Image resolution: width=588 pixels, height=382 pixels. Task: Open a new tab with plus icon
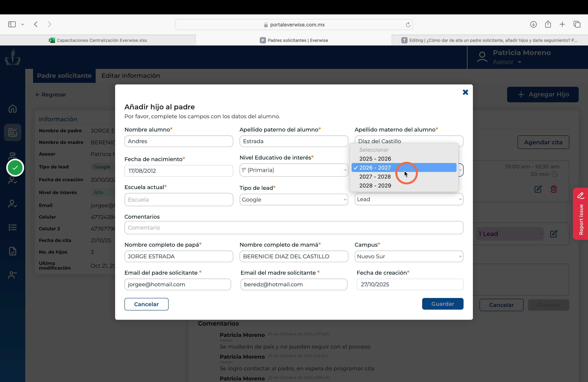coord(562,24)
